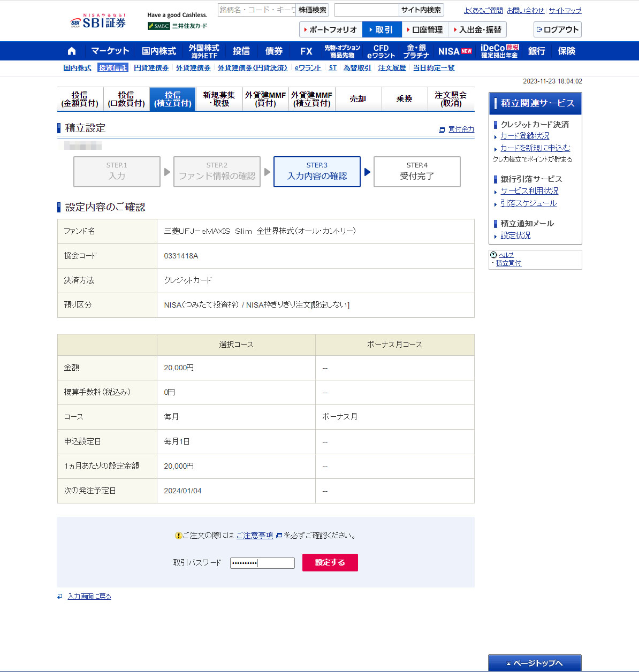This screenshot has width=639, height=672.
Task: Click the SBI証券 logo
Action: [x=98, y=21]
